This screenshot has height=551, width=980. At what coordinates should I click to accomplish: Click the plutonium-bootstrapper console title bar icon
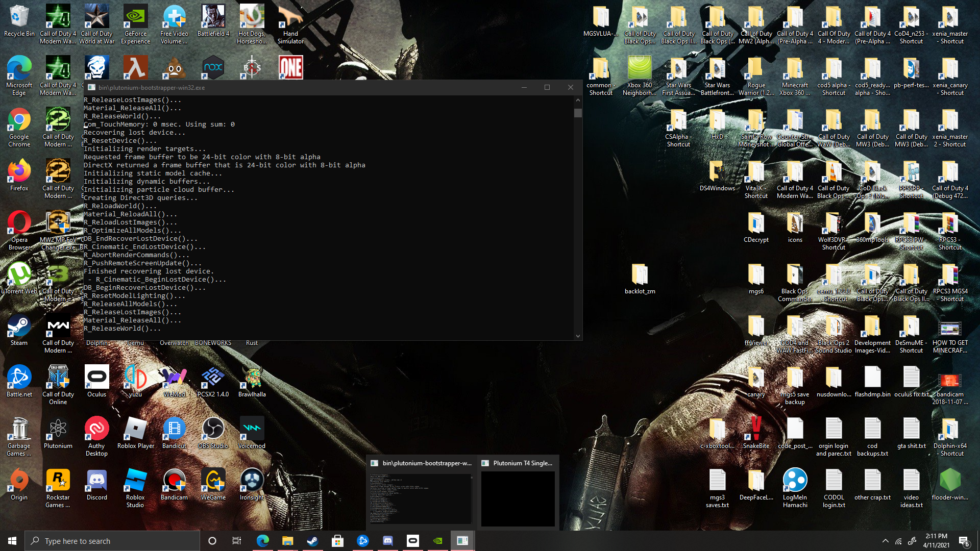pyautogui.click(x=92, y=87)
